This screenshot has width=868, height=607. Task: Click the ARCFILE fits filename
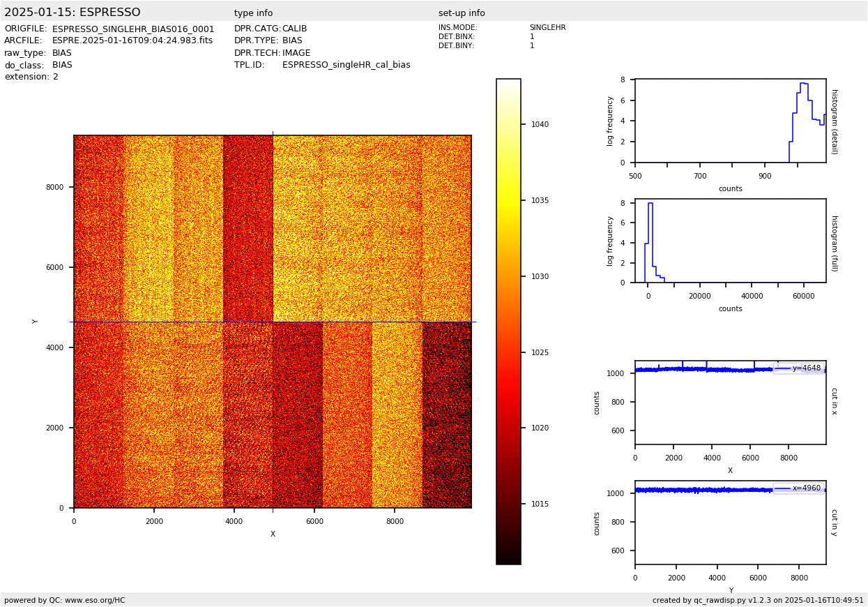(132, 41)
